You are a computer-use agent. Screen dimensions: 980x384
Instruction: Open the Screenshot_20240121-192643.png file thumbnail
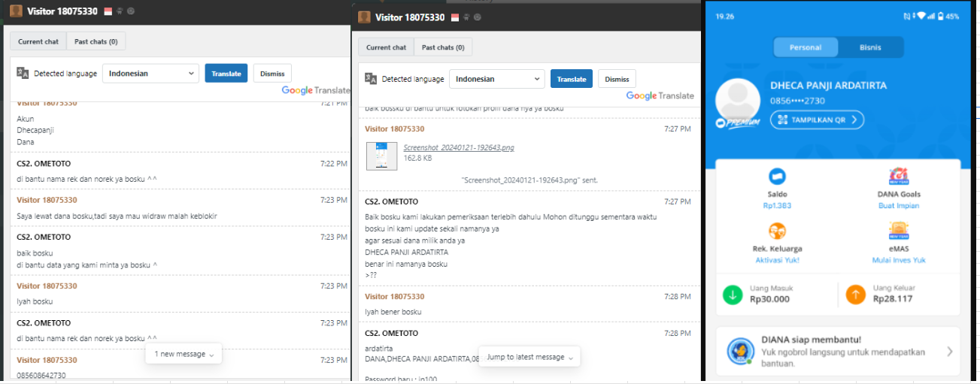tap(381, 155)
